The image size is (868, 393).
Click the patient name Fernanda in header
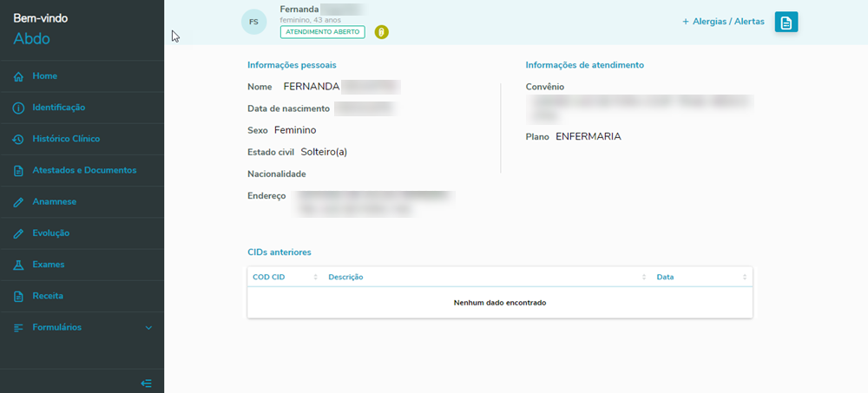[x=299, y=10]
